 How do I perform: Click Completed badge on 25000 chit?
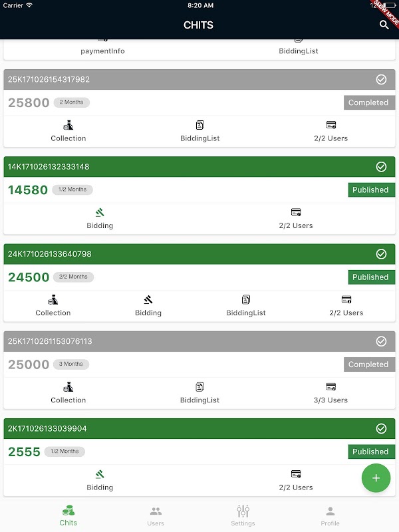click(368, 364)
